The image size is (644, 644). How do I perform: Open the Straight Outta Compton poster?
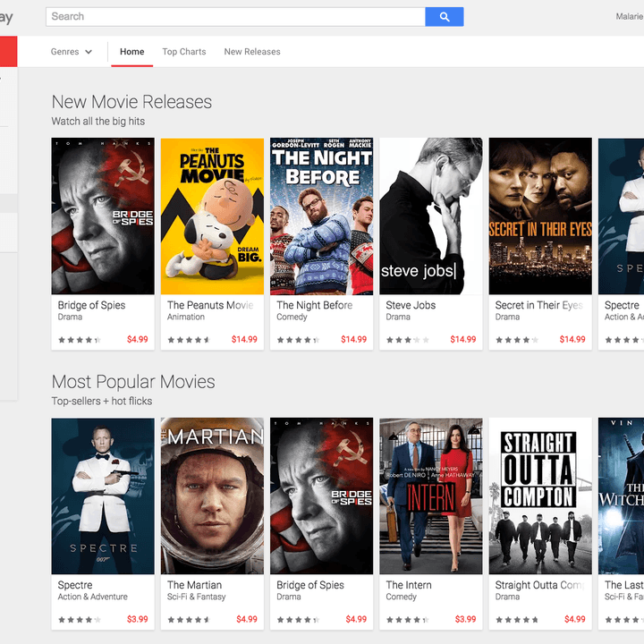[540, 496]
